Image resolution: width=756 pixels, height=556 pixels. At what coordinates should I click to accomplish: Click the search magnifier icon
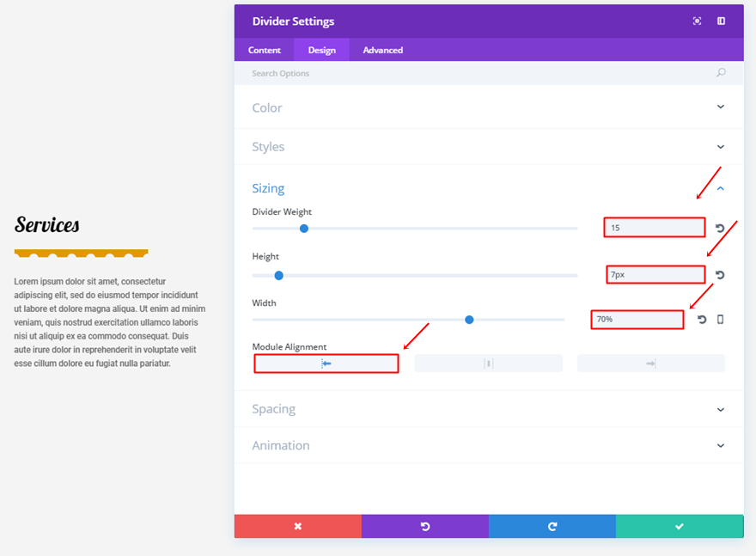pos(721,73)
